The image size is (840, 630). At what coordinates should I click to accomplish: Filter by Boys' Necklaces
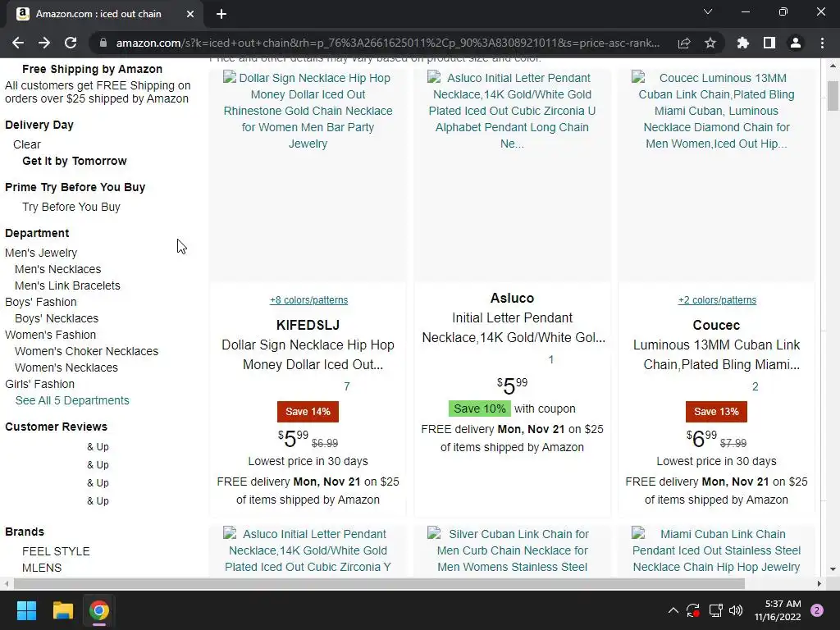click(57, 319)
